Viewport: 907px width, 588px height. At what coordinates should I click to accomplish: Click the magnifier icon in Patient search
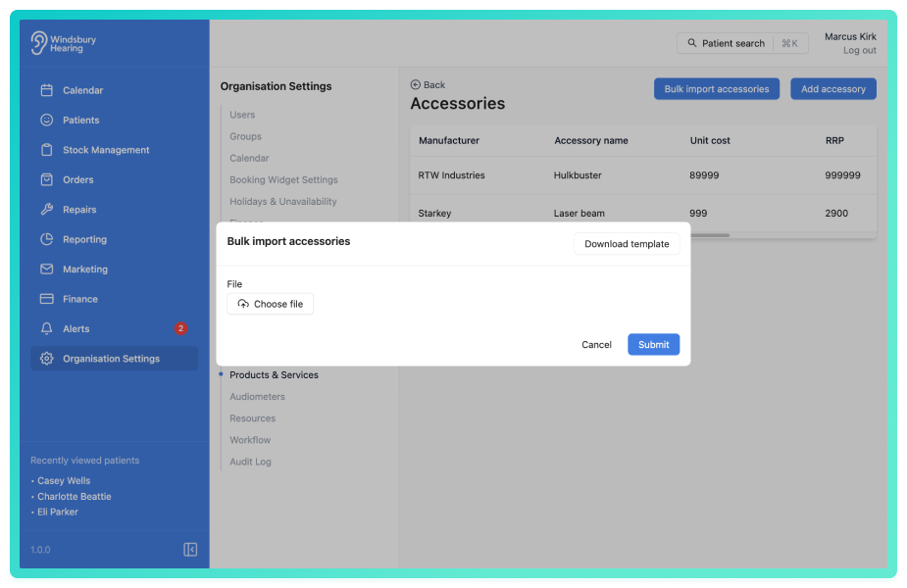coord(692,43)
